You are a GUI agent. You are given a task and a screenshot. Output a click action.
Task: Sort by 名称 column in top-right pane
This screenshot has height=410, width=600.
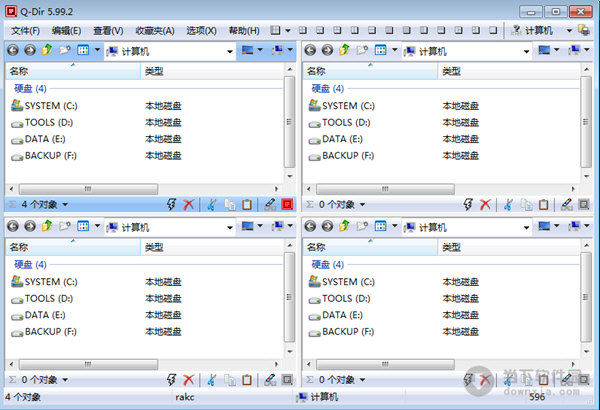[370, 71]
